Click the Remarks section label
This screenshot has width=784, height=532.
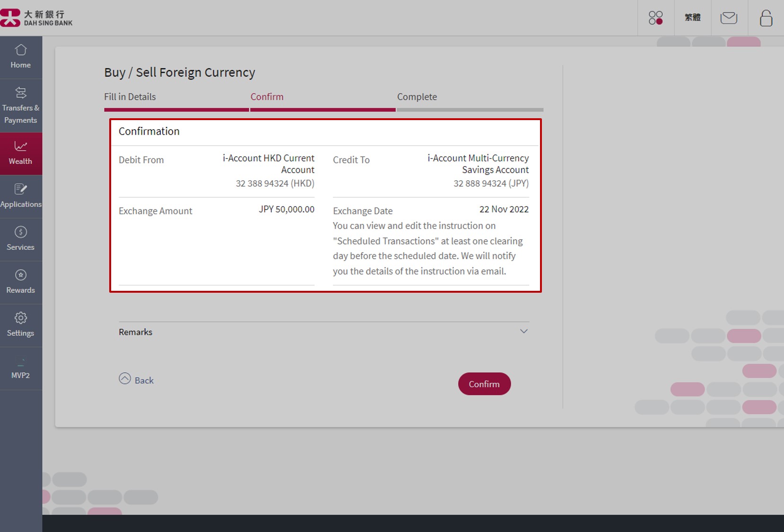click(136, 332)
